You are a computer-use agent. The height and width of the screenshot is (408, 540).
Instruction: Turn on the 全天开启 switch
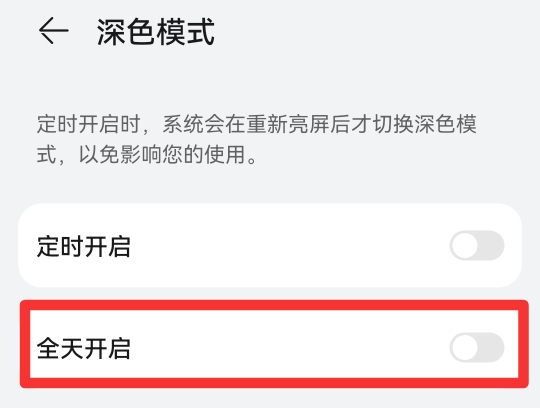click(x=477, y=347)
